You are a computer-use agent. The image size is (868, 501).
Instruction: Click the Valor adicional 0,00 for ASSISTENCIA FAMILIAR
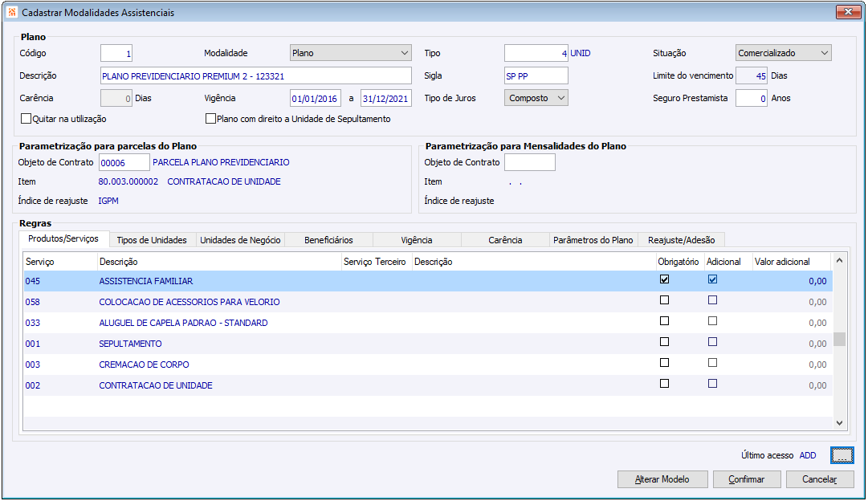click(817, 281)
